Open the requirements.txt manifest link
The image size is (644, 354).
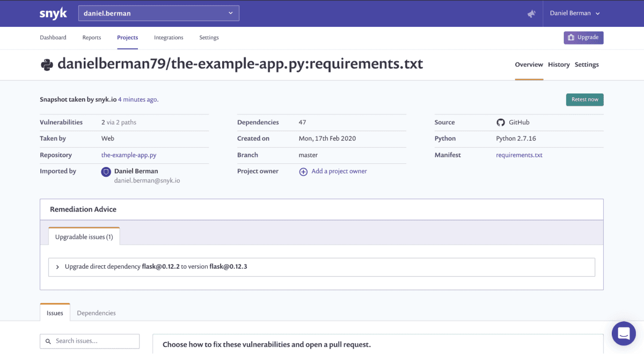(x=519, y=155)
